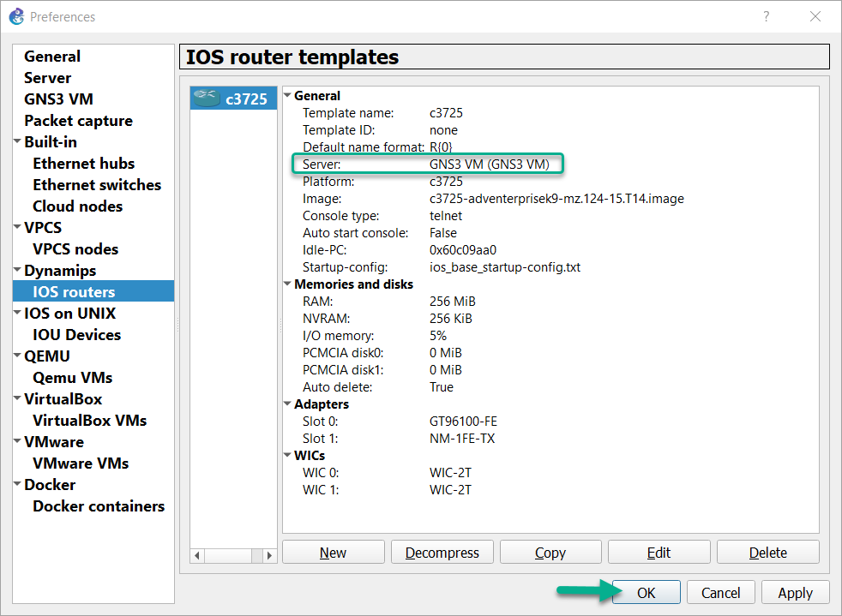Screen dimensions: 842x616
Task: Collapse the Built-in tree section
Action: [17, 141]
